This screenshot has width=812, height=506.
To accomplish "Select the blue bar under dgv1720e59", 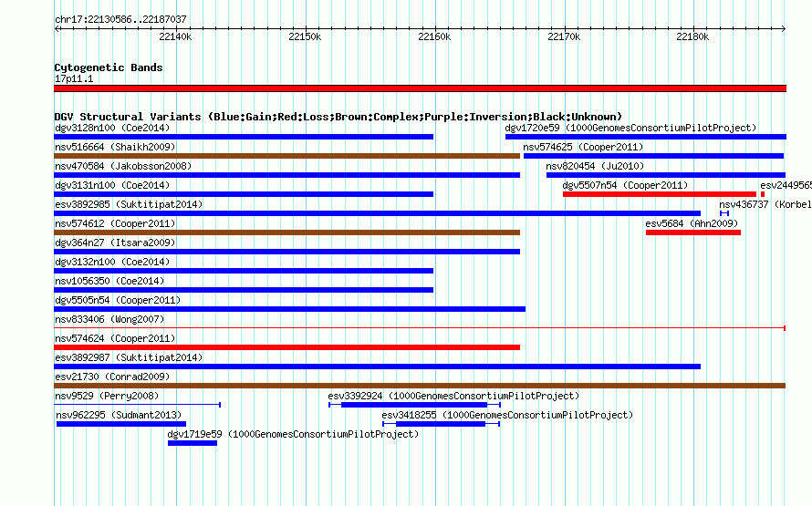I will tap(646, 137).
